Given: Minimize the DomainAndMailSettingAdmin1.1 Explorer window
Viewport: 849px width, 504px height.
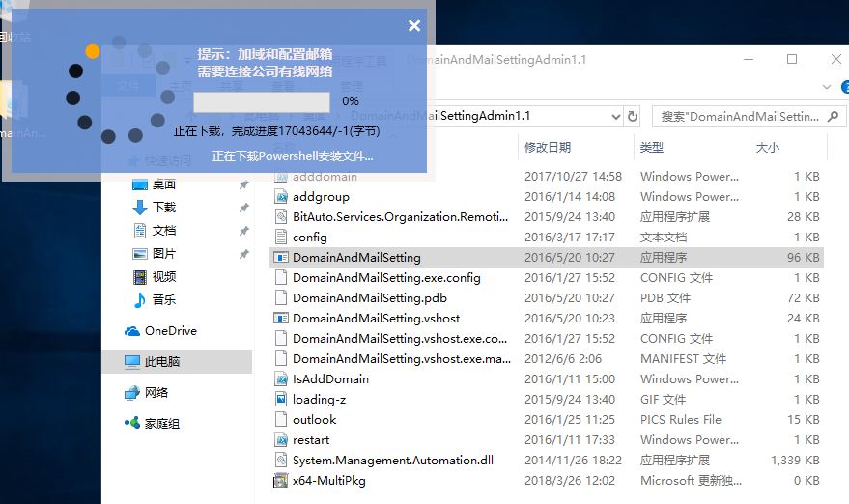Looking at the screenshot, I should pyautogui.click(x=749, y=59).
